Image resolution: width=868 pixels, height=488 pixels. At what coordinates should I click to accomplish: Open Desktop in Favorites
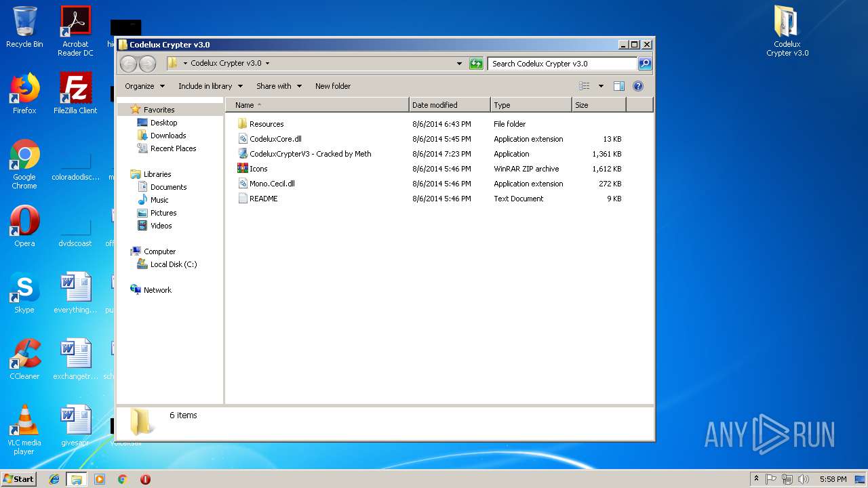click(163, 123)
